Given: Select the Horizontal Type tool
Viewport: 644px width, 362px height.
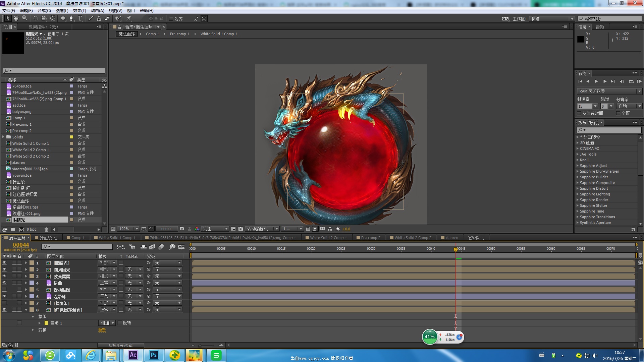Looking at the screenshot, I should 80,18.
